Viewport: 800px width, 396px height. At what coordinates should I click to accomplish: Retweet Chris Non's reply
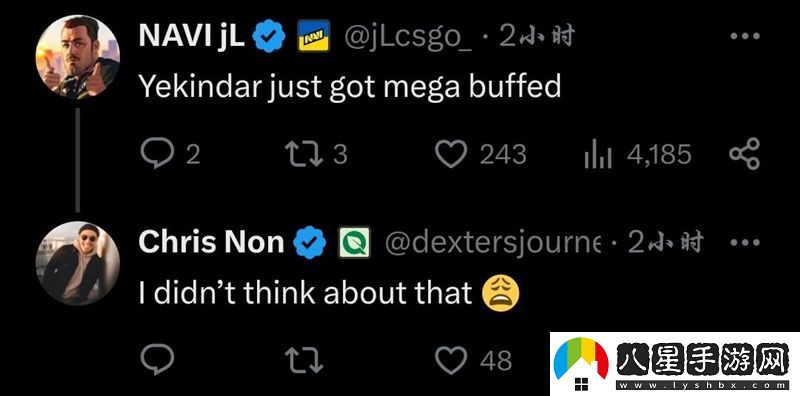coord(304,360)
